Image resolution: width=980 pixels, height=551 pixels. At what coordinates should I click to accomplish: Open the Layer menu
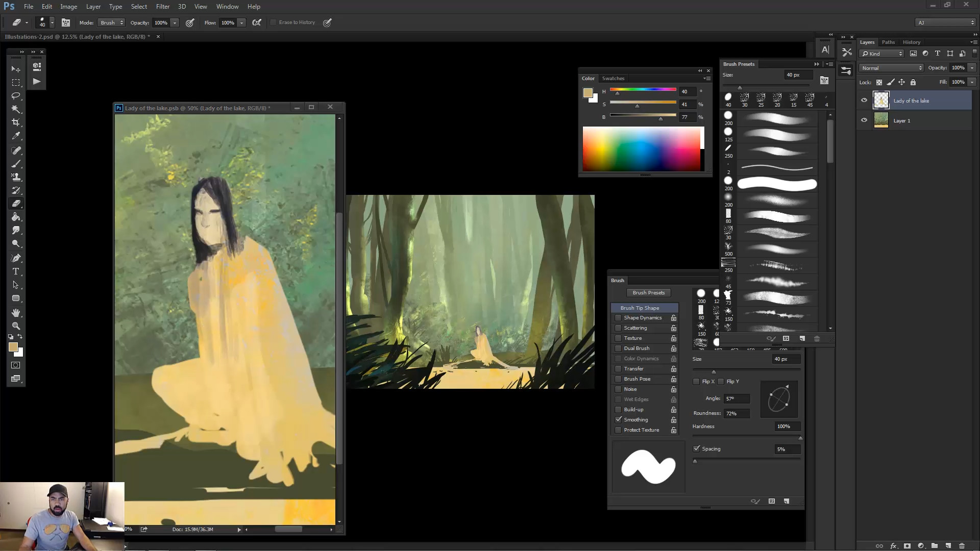click(93, 7)
